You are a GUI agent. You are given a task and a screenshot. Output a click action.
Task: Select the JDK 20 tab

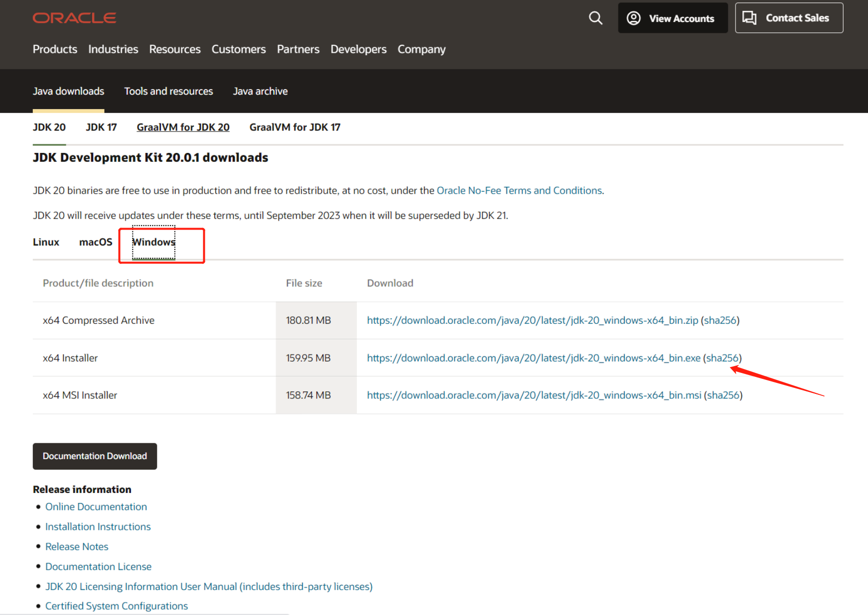tap(49, 127)
